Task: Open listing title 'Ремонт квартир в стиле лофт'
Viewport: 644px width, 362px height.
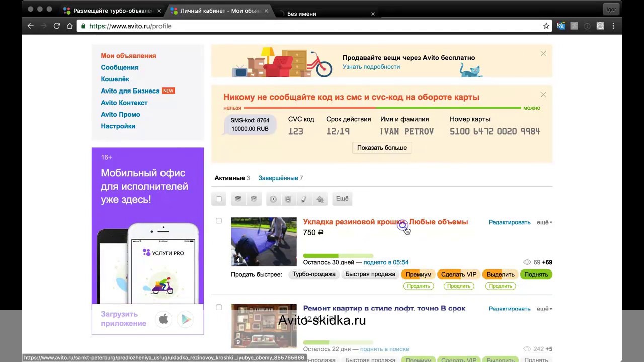Action: pos(384,308)
